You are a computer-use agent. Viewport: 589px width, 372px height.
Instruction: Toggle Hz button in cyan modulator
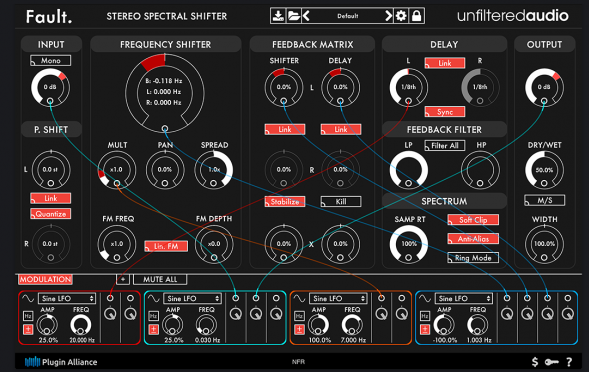pos(153,316)
